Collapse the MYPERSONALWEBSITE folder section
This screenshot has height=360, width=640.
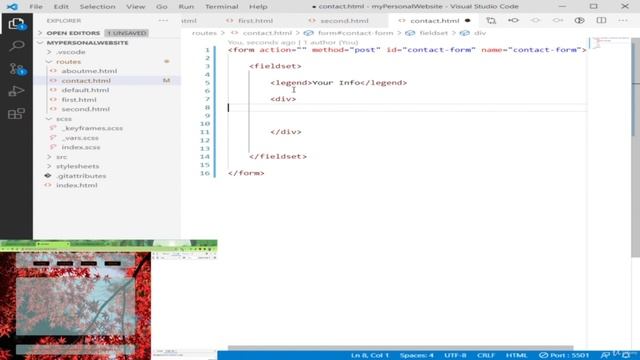pos(87,42)
